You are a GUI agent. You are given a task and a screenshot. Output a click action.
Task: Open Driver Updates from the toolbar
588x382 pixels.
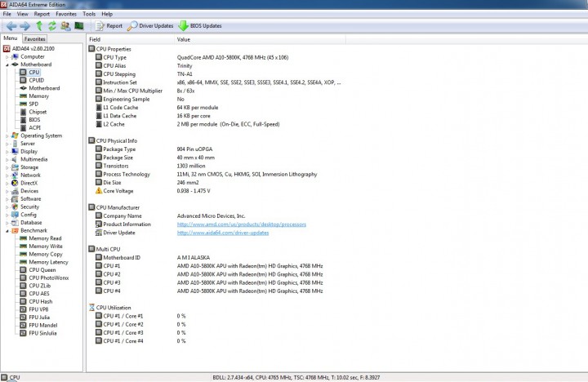(x=150, y=25)
